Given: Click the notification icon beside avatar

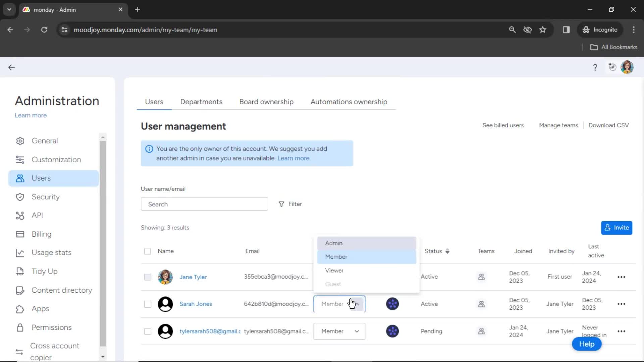Looking at the screenshot, I should [612, 67].
